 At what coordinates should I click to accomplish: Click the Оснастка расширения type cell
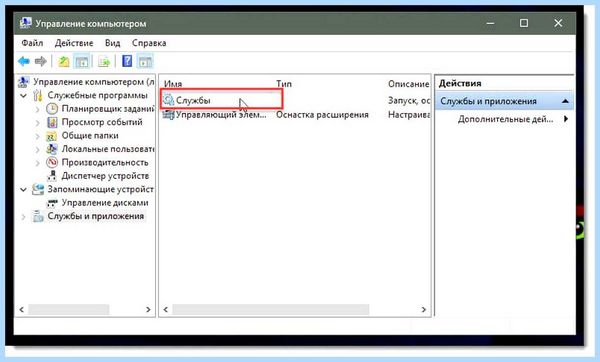click(322, 114)
